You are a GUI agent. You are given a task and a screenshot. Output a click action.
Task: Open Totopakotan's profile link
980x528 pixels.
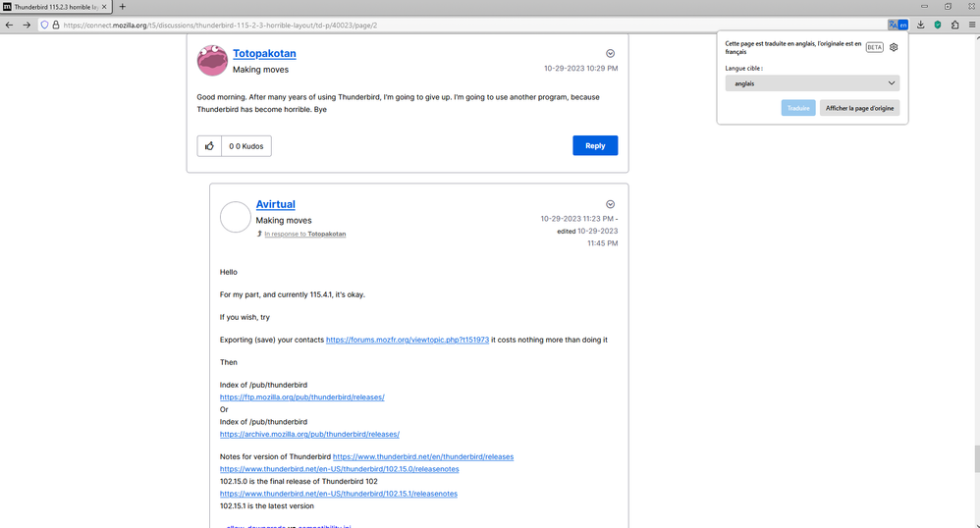(x=264, y=54)
